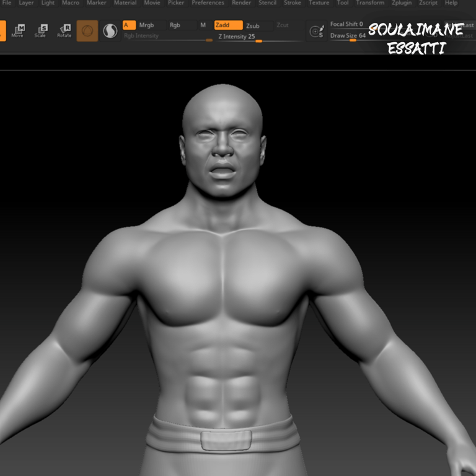
Task: Open the Render menu
Action: point(241,2)
